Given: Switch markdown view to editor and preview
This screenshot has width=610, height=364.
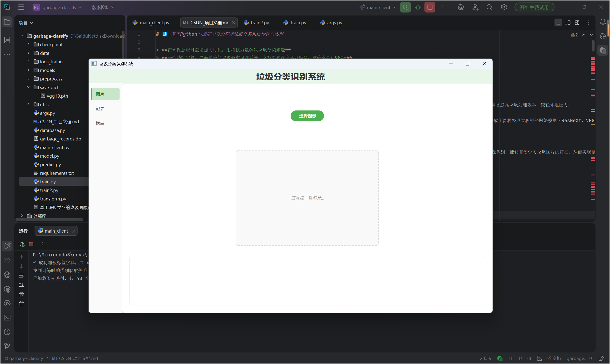Looking at the screenshot, I should pos(568,23).
